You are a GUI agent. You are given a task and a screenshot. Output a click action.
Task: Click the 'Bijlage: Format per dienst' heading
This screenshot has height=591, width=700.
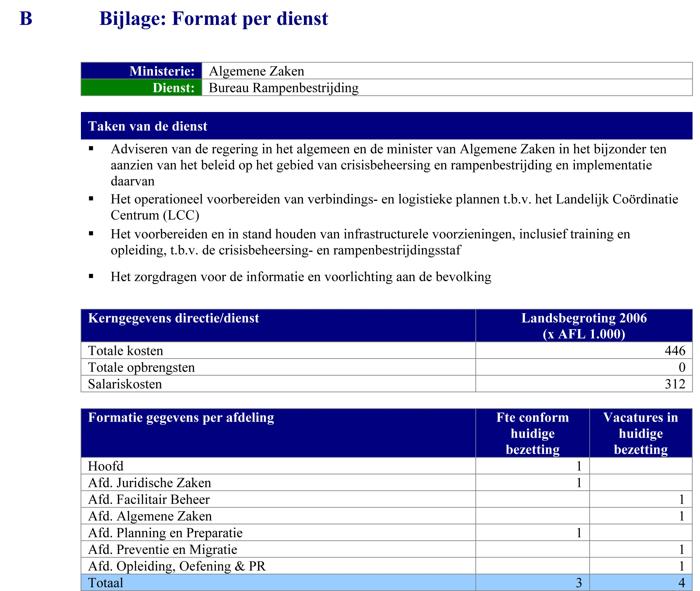pyautogui.click(x=213, y=19)
